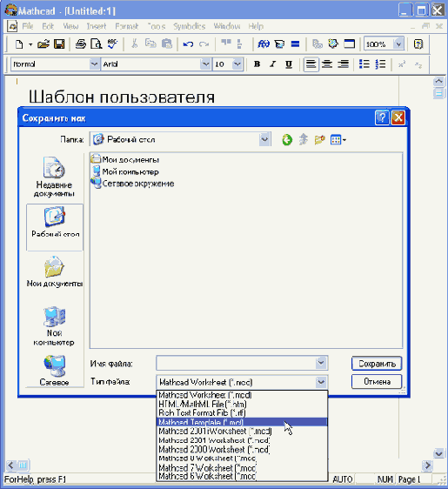Open the Insert Function f(x) icon
This screenshot has width=448, height=489.
point(264,44)
